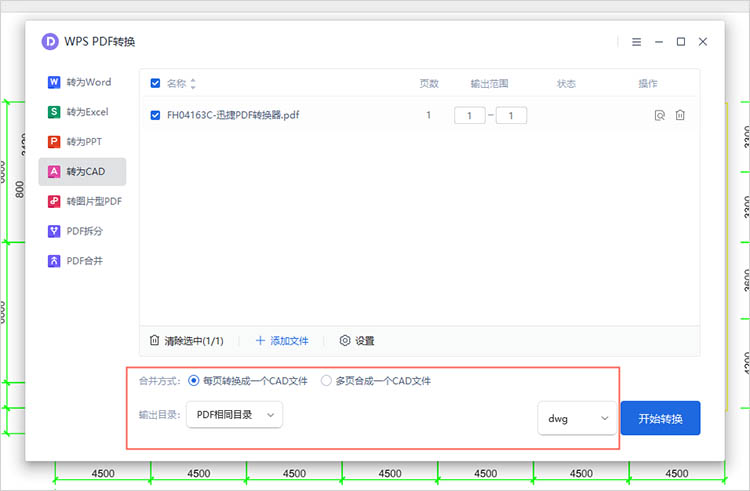
Task: Minimize the WPS PDF converter window
Action: tap(659, 42)
